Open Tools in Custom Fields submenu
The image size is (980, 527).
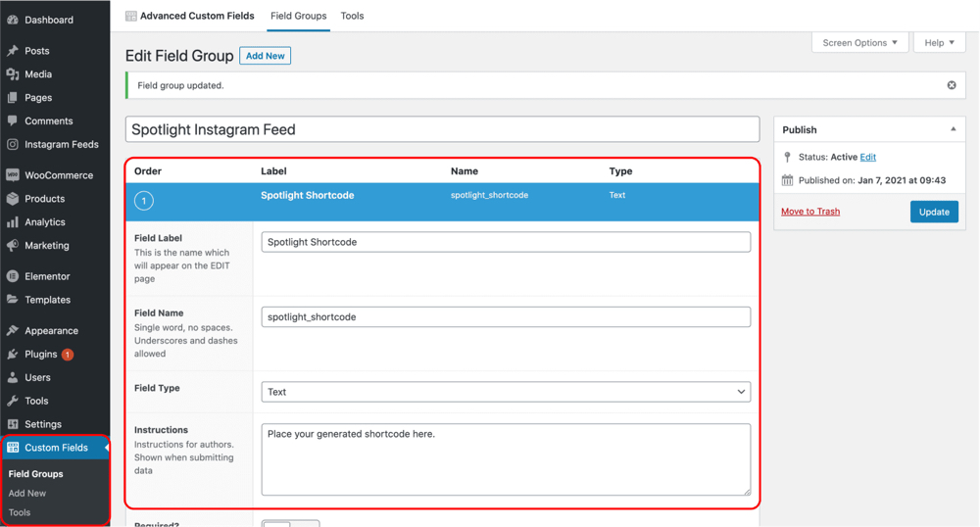tap(20, 512)
